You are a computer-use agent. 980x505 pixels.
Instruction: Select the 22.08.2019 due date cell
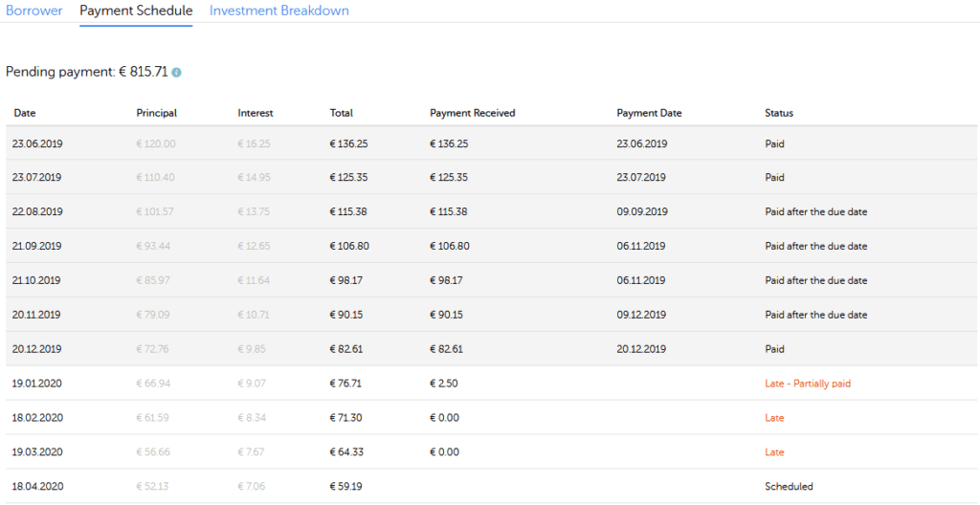[37, 212]
